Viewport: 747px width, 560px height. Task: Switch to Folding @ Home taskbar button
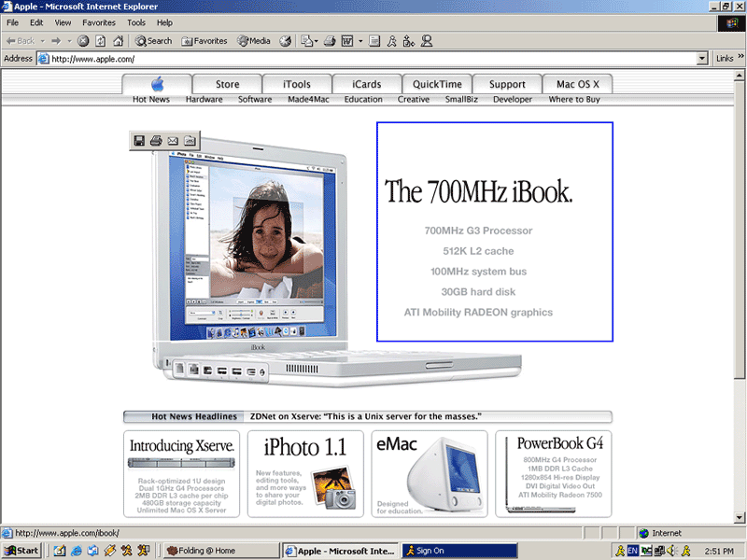point(221,551)
